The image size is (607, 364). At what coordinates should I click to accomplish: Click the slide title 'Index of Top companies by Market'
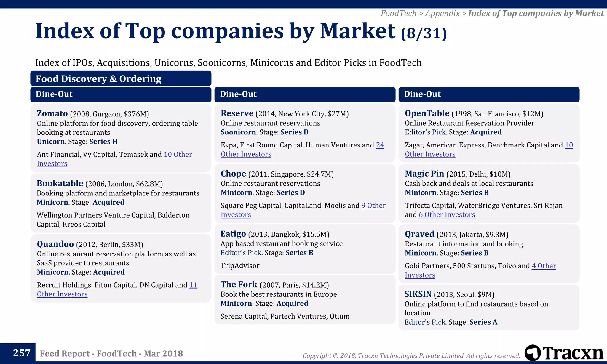click(x=215, y=31)
